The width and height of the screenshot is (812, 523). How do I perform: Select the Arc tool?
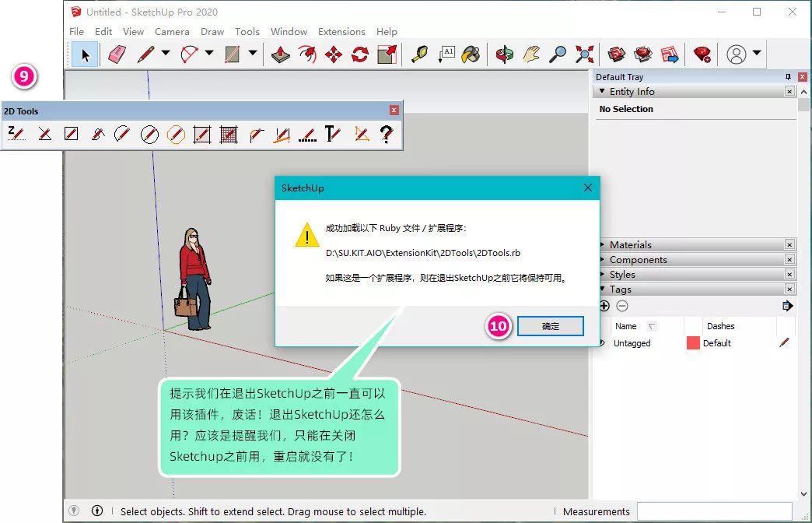click(189, 54)
